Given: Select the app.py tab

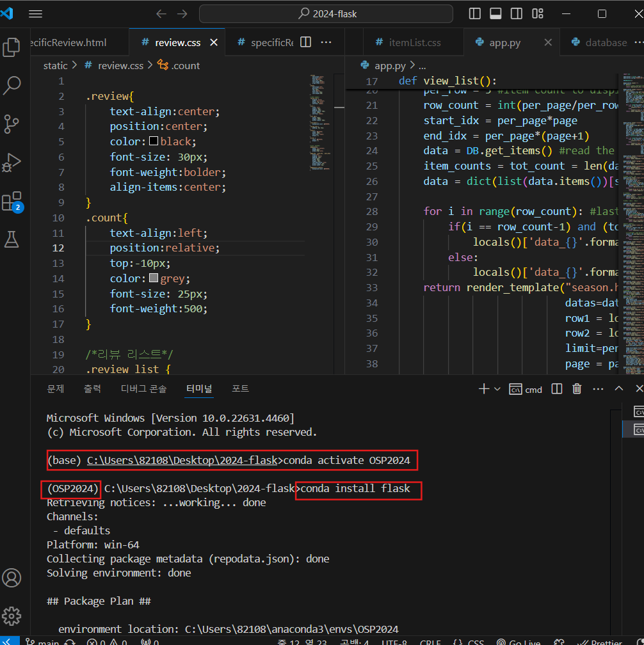Looking at the screenshot, I should pos(504,42).
